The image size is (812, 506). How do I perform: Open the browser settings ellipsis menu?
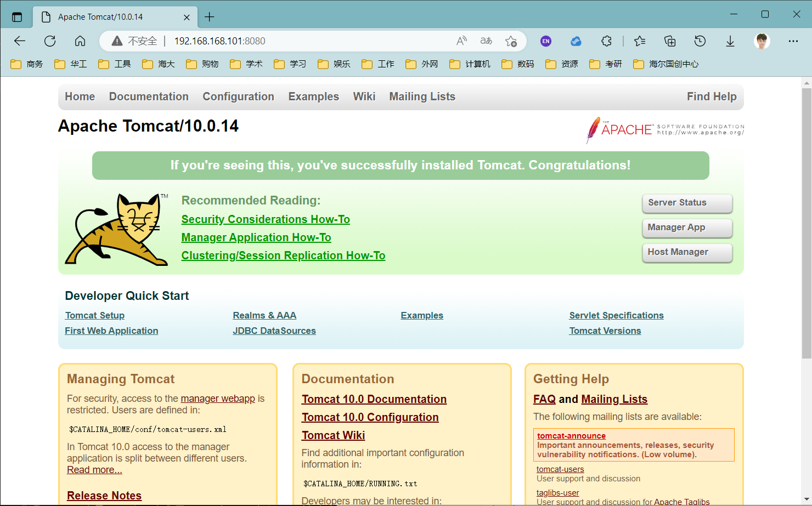pos(793,41)
